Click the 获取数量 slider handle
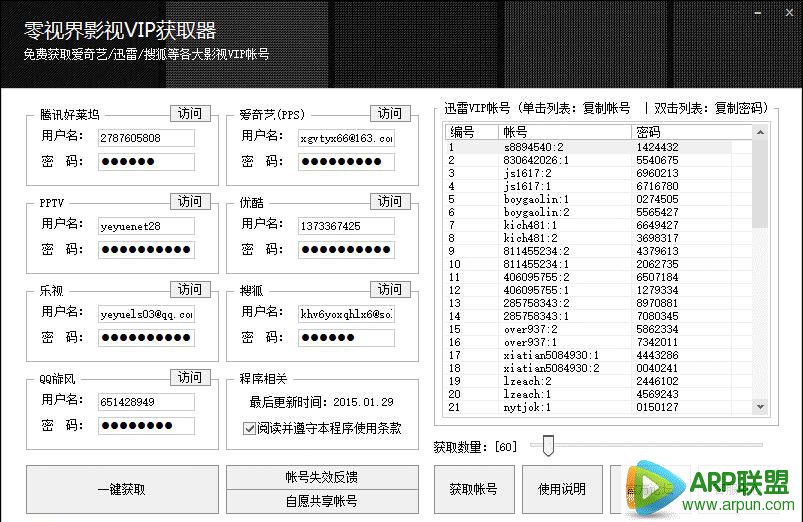The height and width of the screenshot is (522, 803). tap(547, 445)
